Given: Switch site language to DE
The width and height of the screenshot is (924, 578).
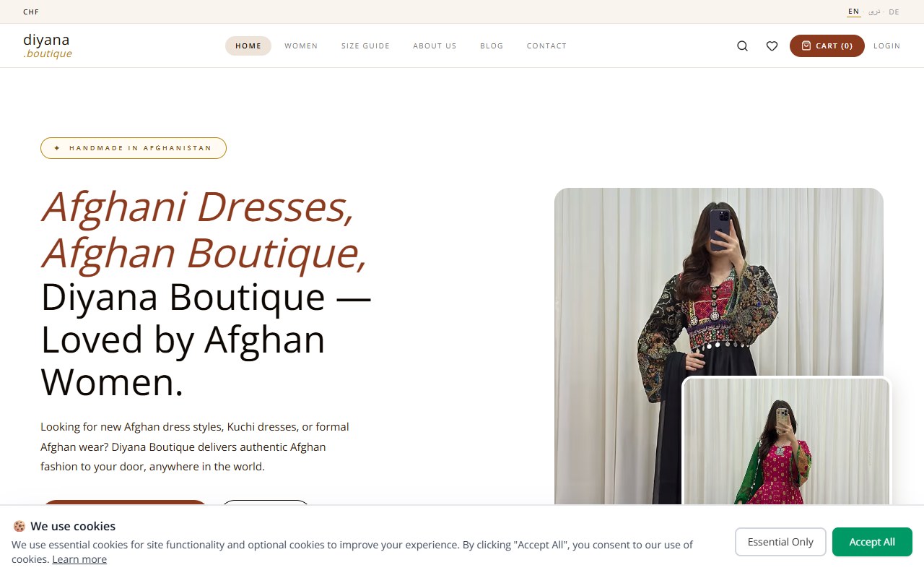Looking at the screenshot, I should [894, 12].
